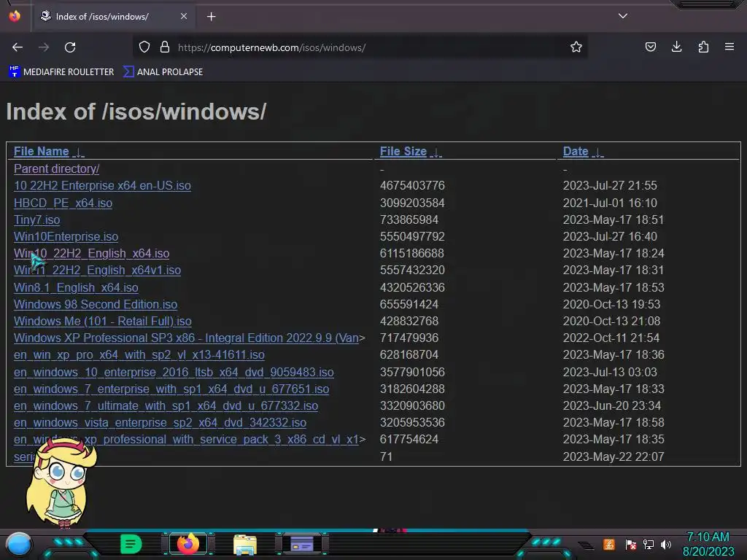Download 10 22H2 Enterprise x64 en-US.iso

102,185
